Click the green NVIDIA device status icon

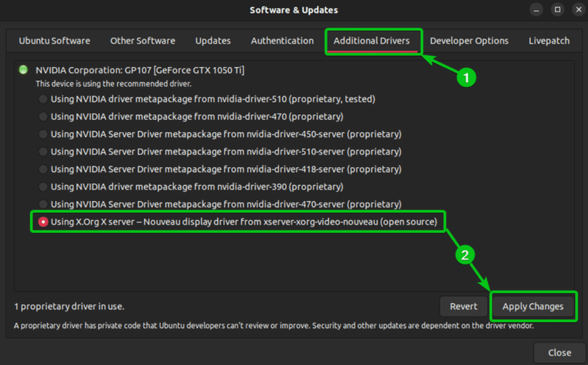(x=24, y=70)
